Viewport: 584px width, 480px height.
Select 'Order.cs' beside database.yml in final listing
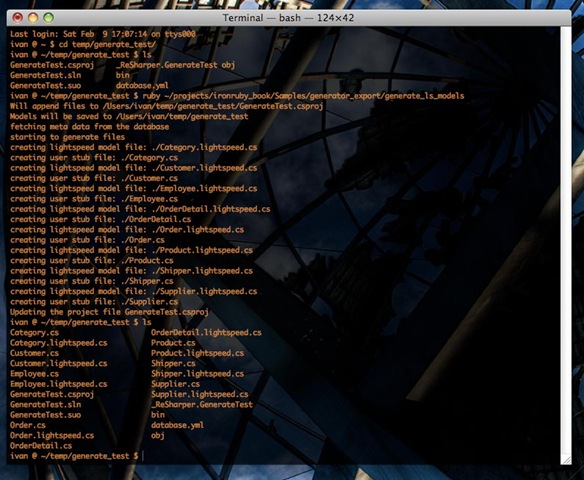(x=28, y=425)
